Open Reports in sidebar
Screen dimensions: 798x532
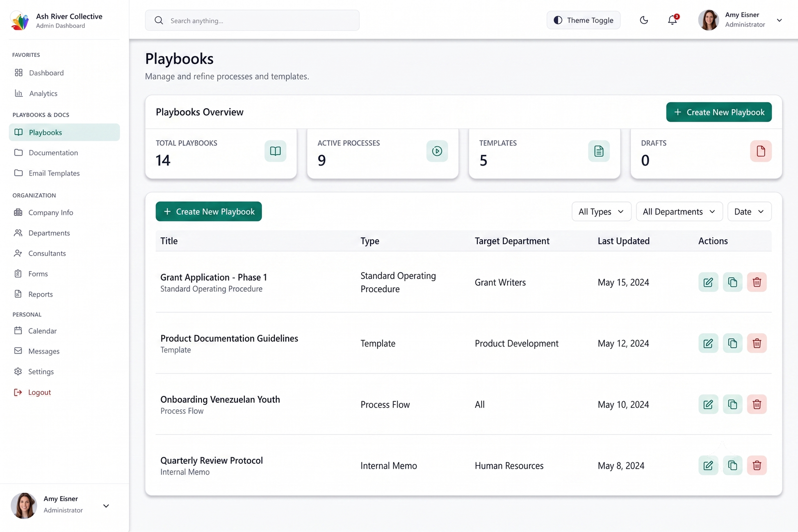(64, 294)
